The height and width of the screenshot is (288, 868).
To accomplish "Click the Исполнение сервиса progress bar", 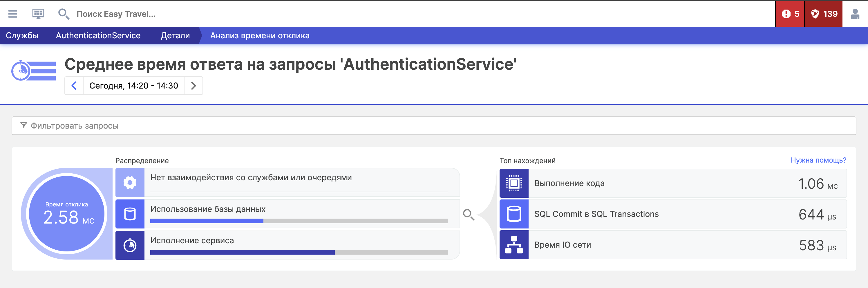I will coord(299,252).
